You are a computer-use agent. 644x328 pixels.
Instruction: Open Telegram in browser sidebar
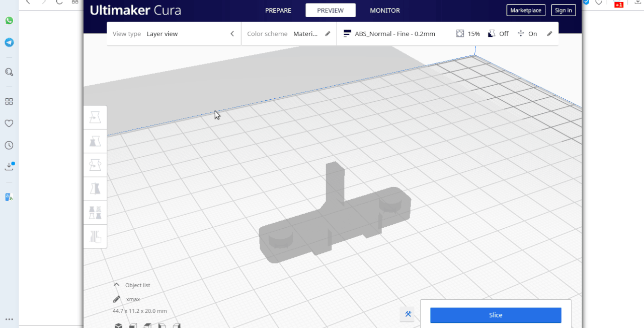[9, 42]
